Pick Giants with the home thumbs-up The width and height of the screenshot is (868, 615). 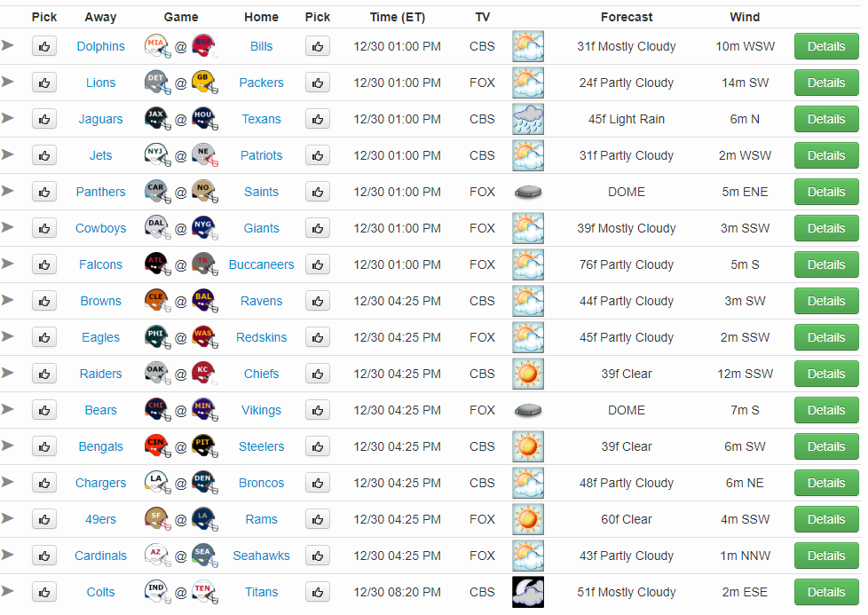[318, 228]
